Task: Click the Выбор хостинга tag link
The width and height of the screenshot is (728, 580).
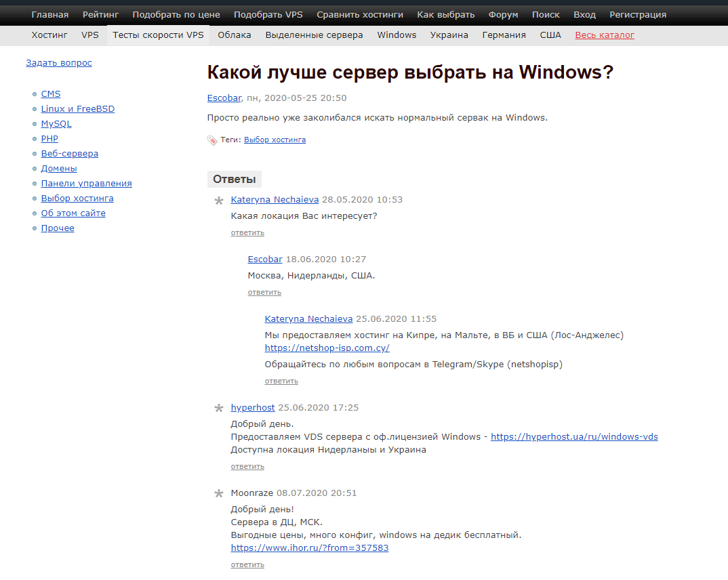Action: pos(275,140)
